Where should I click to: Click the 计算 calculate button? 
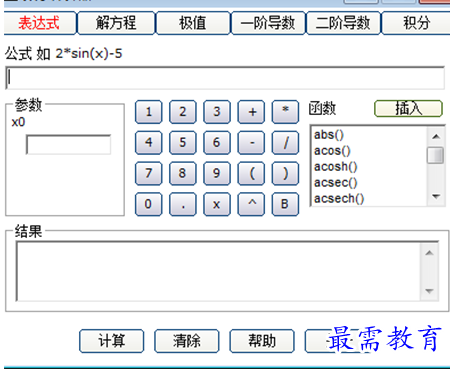(112, 341)
